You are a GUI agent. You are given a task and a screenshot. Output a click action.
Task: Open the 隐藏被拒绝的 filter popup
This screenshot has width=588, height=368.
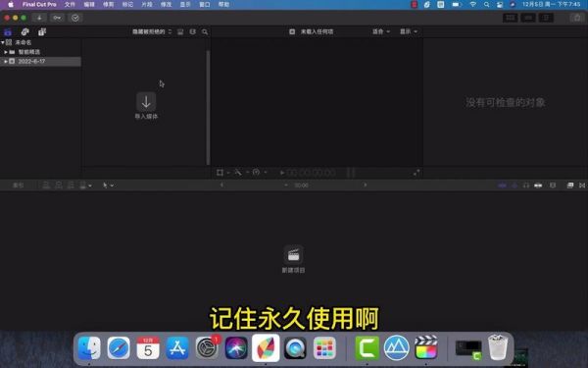point(152,32)
